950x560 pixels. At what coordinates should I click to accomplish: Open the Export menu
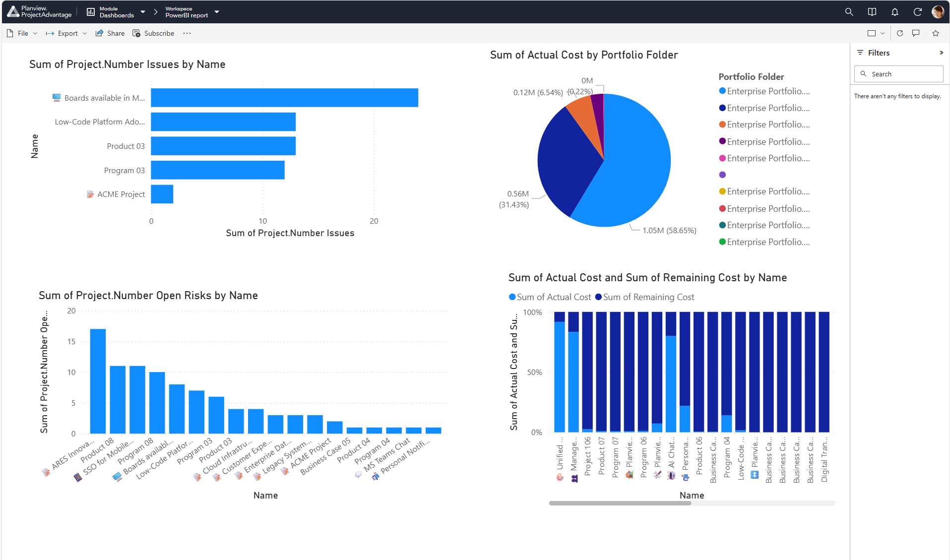[66, 33]
